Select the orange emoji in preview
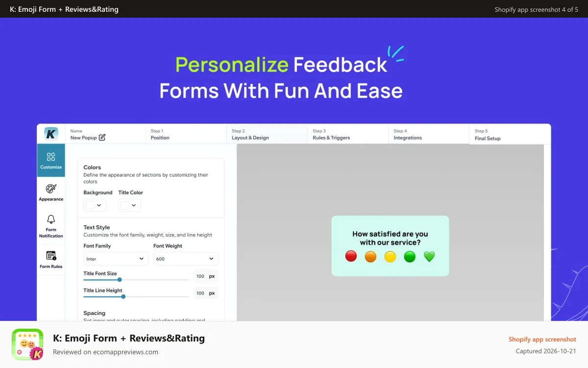This screenshot has height=368, width=588. 370,256
